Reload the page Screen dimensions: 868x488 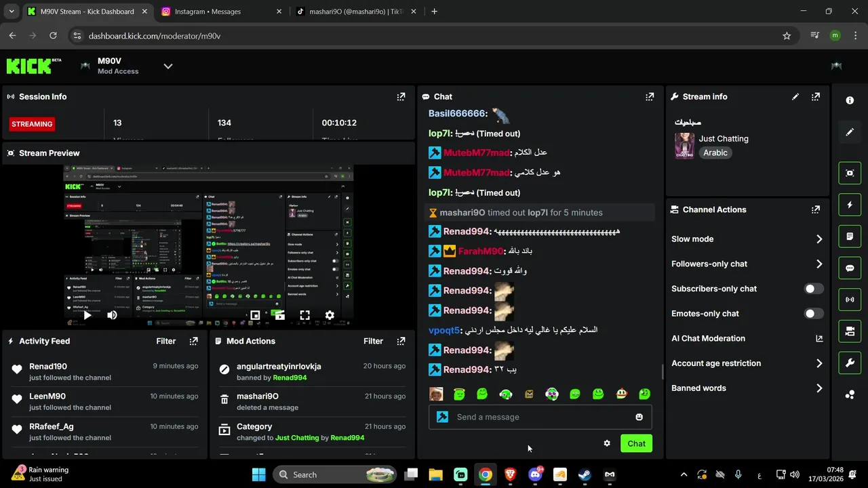(54, 36)
